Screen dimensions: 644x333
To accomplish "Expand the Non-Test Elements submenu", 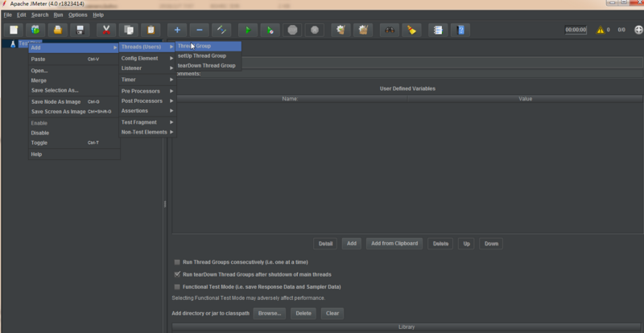I will 147,132.
